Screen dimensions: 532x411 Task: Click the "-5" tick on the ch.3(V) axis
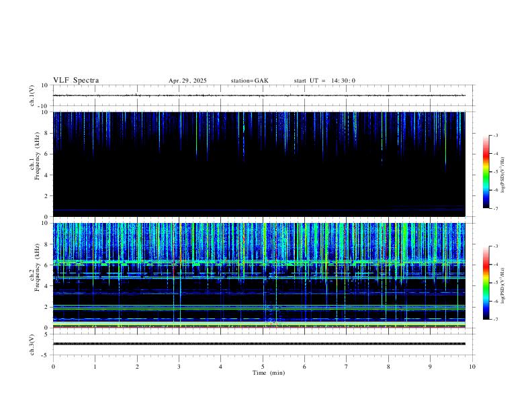click(46, 355)
